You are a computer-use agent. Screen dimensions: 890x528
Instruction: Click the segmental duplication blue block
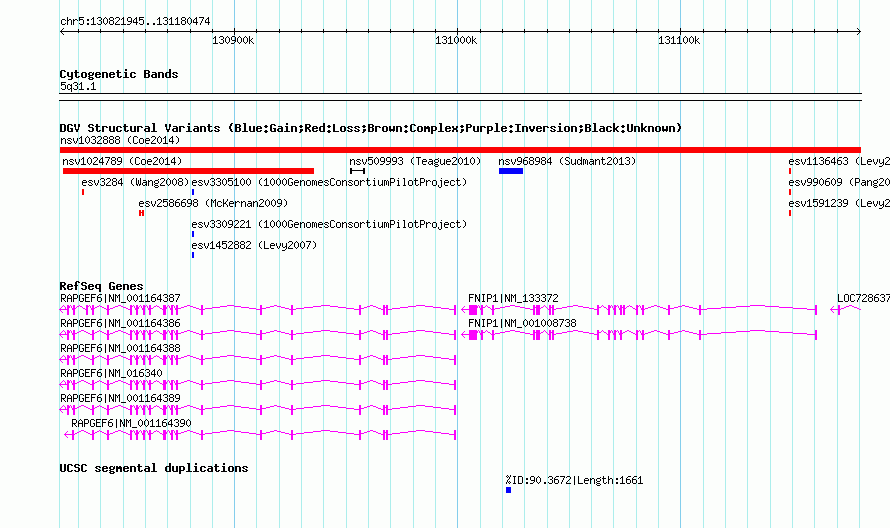tap(509, 490)
